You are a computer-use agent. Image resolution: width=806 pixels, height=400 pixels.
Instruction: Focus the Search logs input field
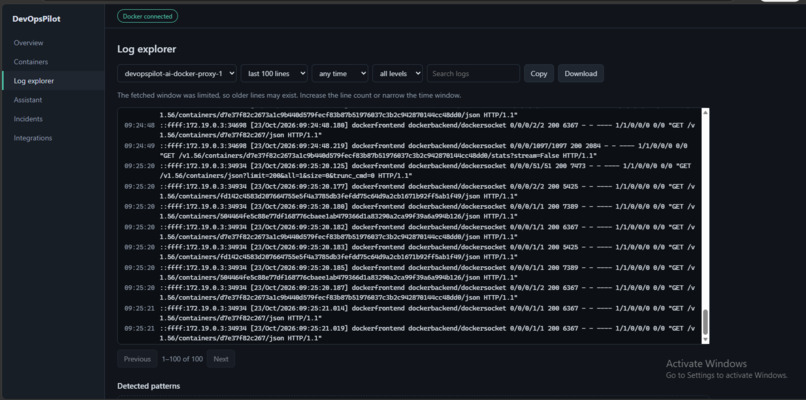[x=473, y=74]
